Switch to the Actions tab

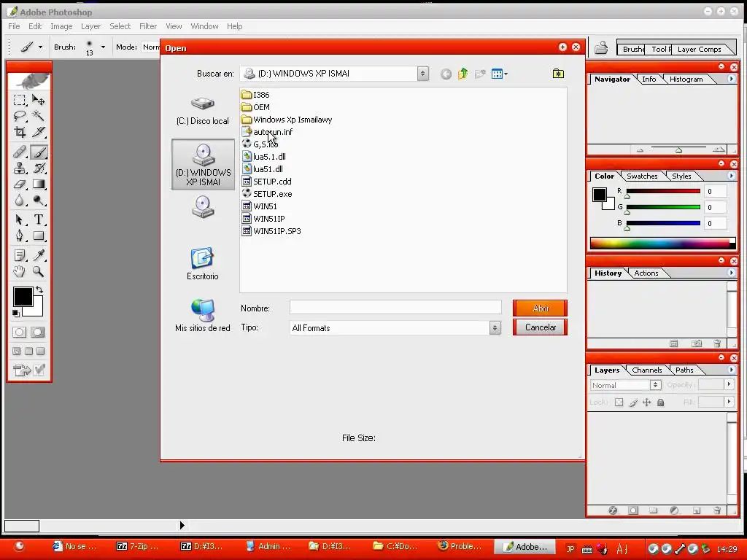[646, 273]
